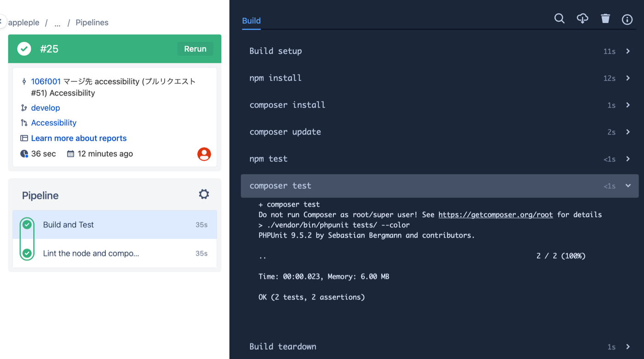Click the + composer test command line
Viewport: 644px width, 359px height.
[x=289, y=205]
